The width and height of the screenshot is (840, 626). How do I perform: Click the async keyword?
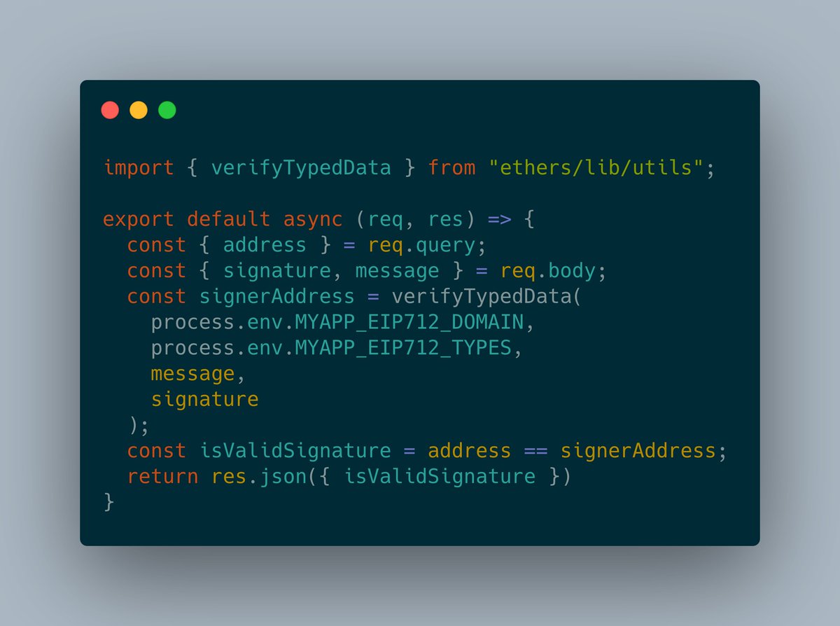pos(313,219)
